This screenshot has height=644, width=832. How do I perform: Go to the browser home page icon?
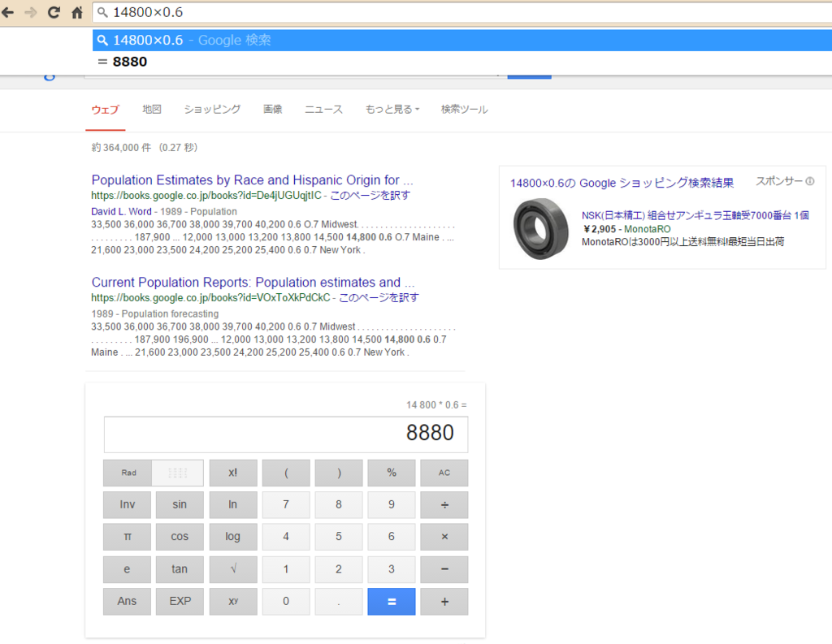(77, 12)
